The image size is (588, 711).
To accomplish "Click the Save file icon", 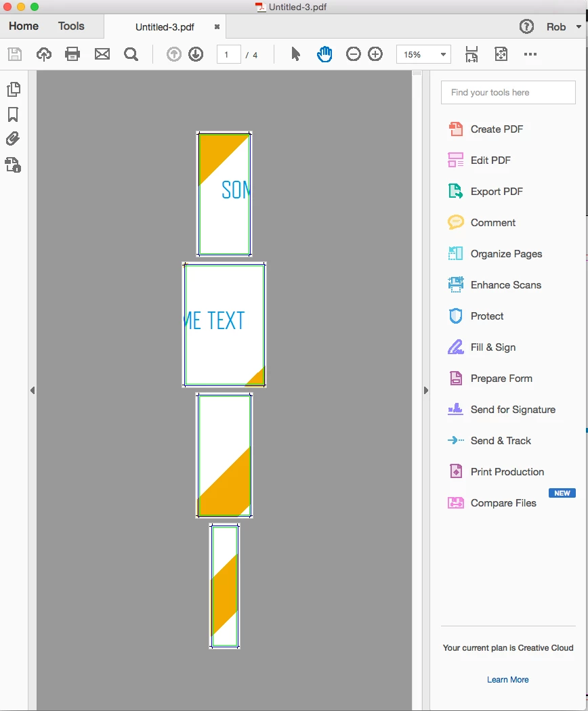I will point(14,54).
